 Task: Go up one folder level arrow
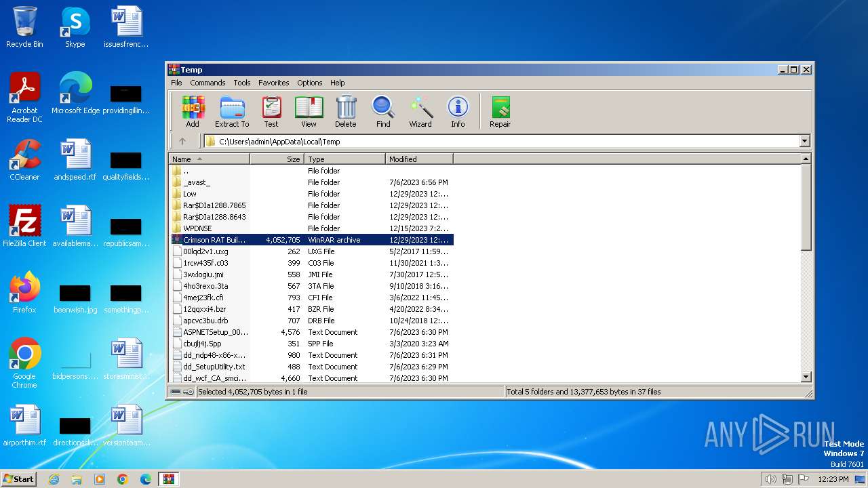[x=182, y=141]
